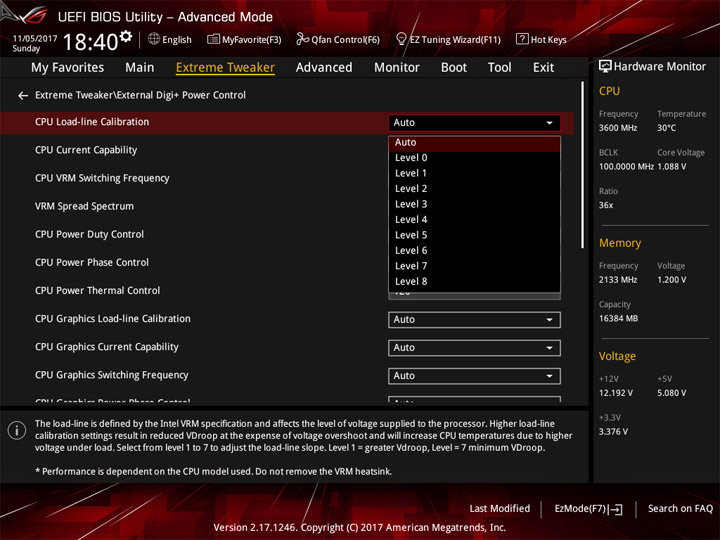Pick Level 8 from the list
The image size is (720, 540).
(474, 281)
